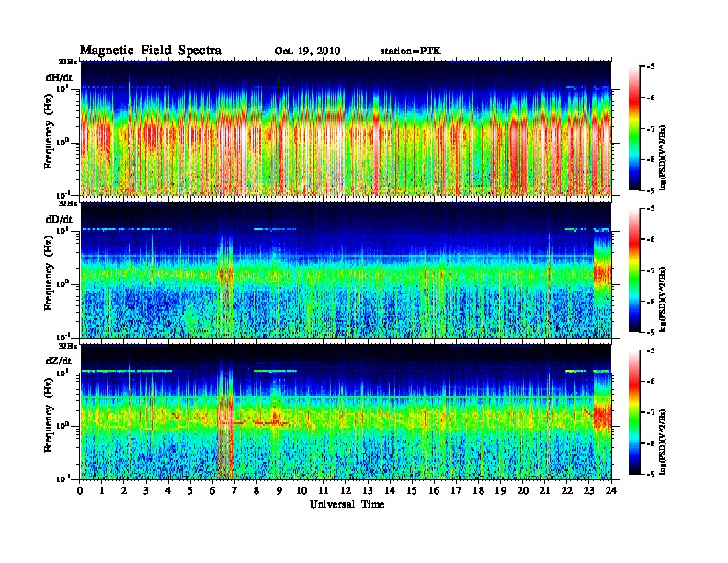The image size is (728, 563).
Task: Click hour "24" on the time axis
Action: tap(611, 490)
